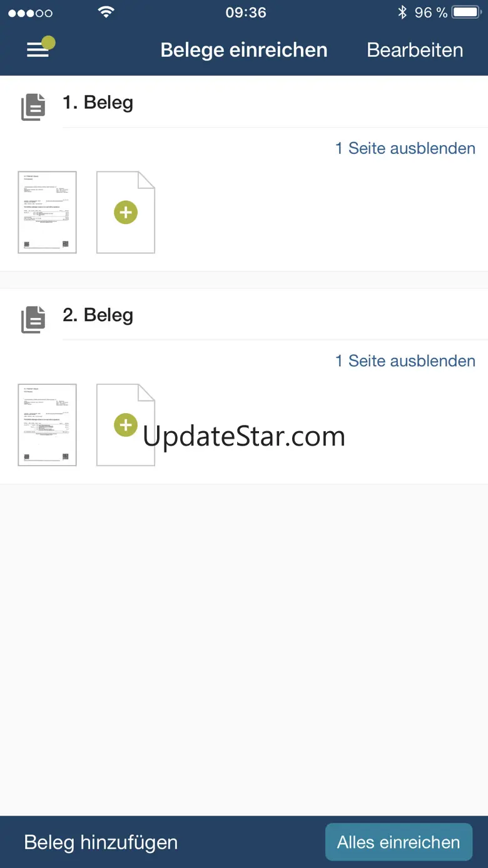This screenshot has width=488, height=868.
Task: Open the scanned page thumbnail in 2. Beleg
Action: coord(48,425)
